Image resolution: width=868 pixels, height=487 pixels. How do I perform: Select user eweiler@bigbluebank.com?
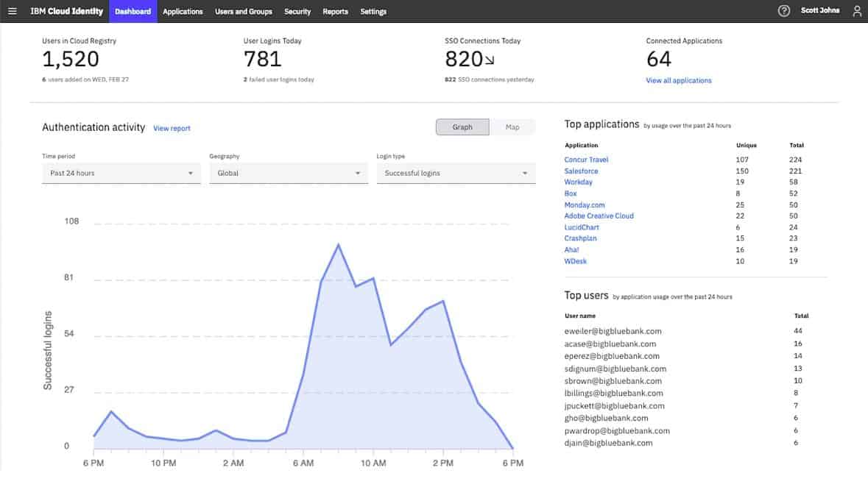tap(613, 331)
